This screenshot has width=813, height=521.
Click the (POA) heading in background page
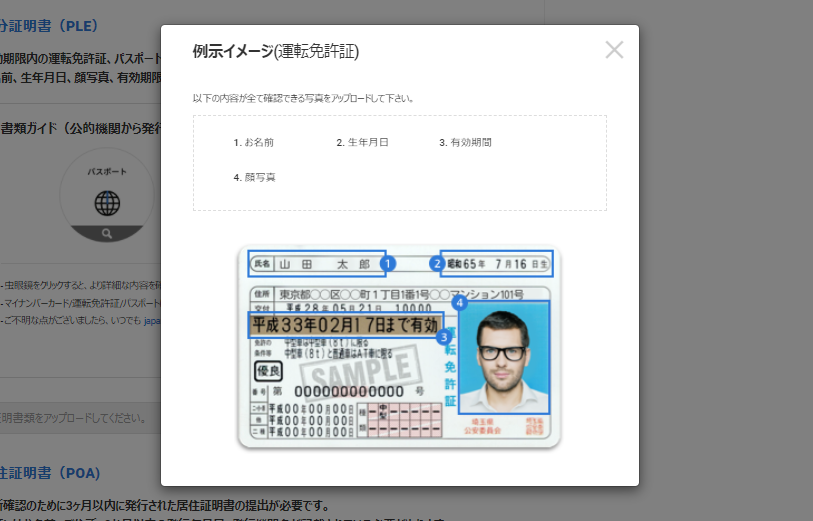(50, 473)
